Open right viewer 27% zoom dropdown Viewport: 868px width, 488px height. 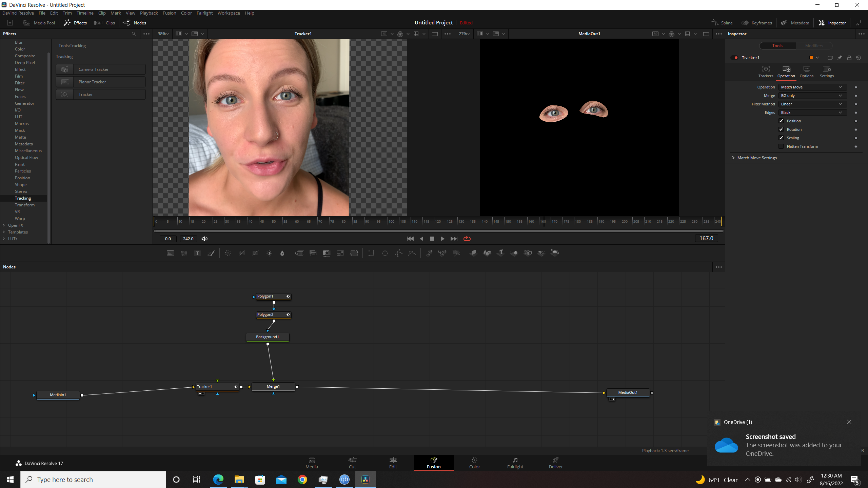pyautogui.click(x=465, y=34)
